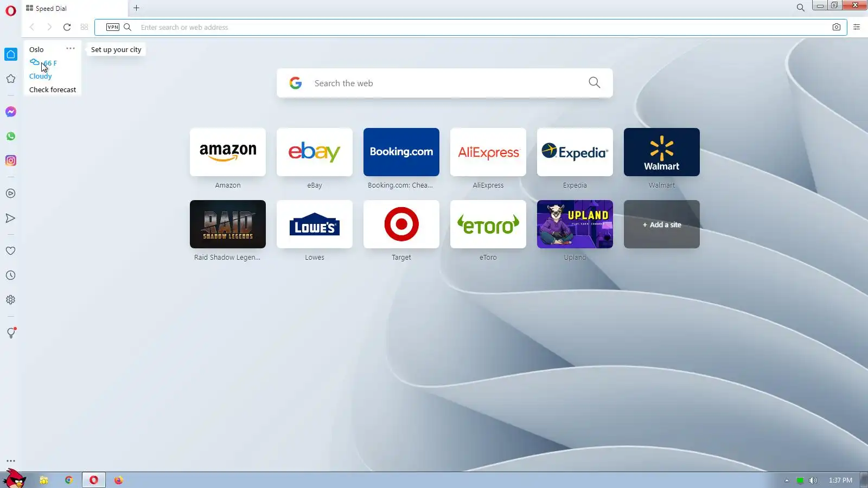
Task: Open a new tab with plus button
Action: [x=137, y=8]
